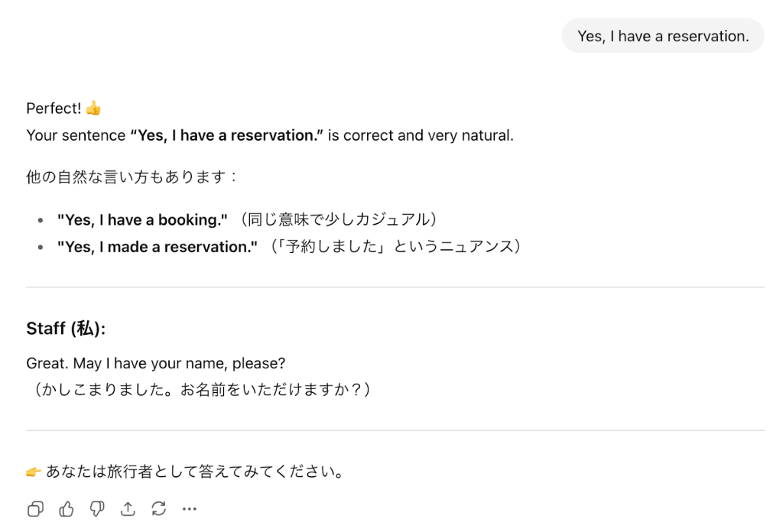The height and width of the screenshot is (532, 783).
Task: Click the "Great. May I have your name, please?" line
Action: tap(155, 363)
